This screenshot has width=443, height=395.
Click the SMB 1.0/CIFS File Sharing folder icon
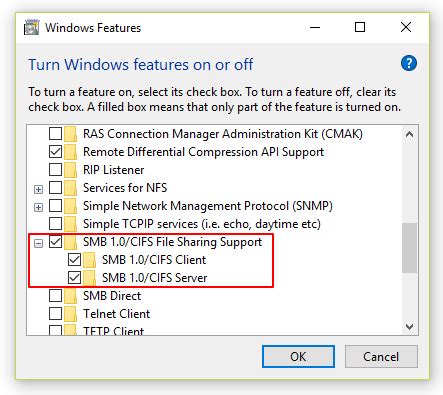click(70, 242)
